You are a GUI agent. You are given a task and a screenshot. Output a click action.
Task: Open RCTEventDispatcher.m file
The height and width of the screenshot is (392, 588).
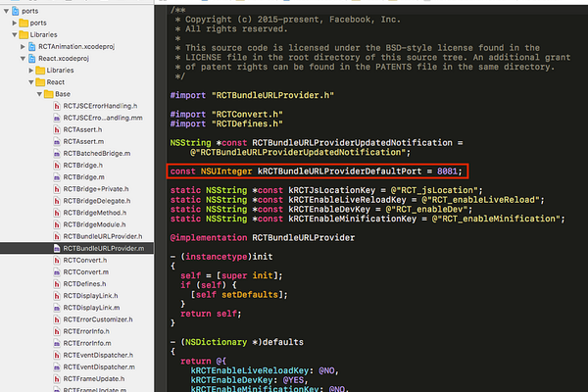tap(99, 367)
